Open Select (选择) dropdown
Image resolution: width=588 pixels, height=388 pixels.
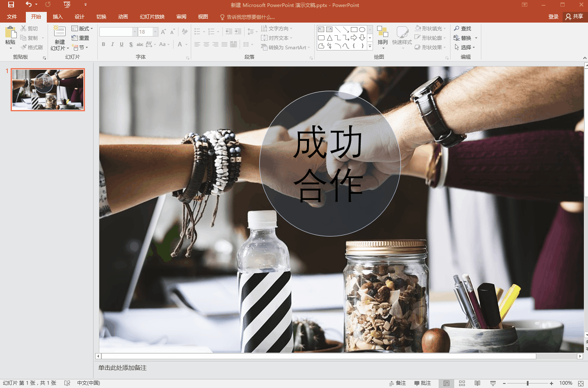point(464,47)
